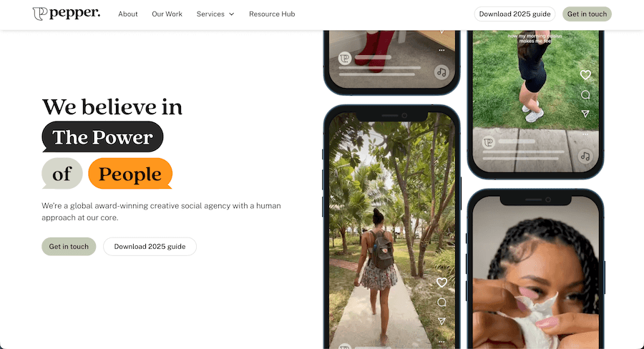Click the hero Download 2025 guide button
Image resolution: width=644 pixels, height=349 pixels.
point(150,246)
